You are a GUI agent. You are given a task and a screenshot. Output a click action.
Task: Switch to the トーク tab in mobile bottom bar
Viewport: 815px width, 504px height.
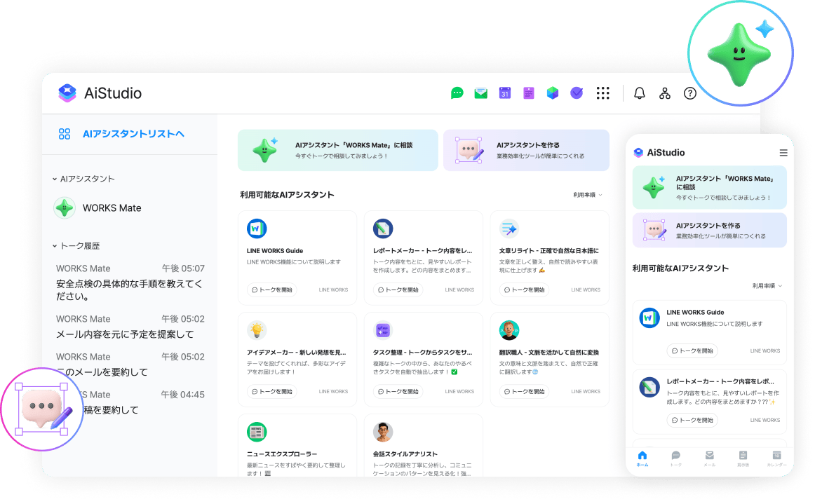pyautogui.click(x=675, y=458)
